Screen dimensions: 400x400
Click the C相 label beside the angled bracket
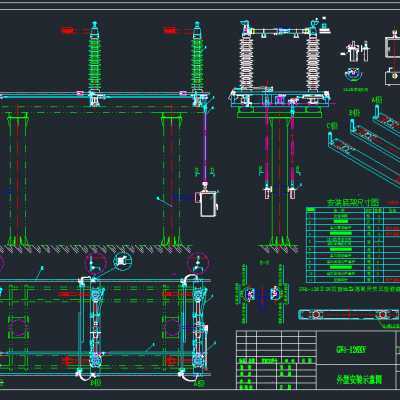(x=332, y=125)
